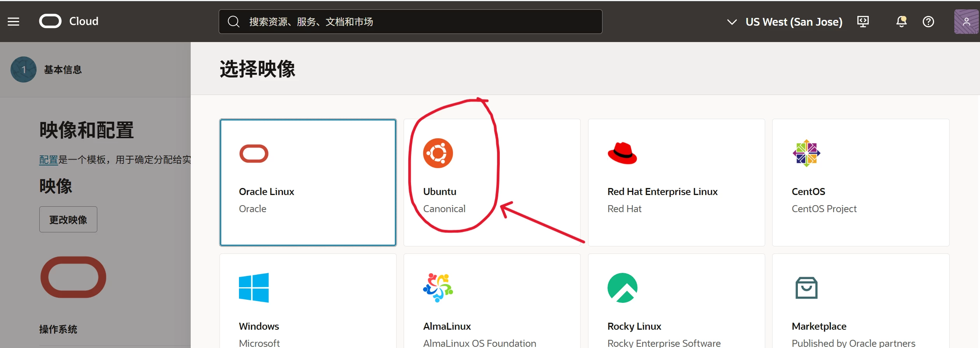Viewport: 980px width, 348px height.
Task: Click the CentOS logo icon
Action: pos(806,153)
